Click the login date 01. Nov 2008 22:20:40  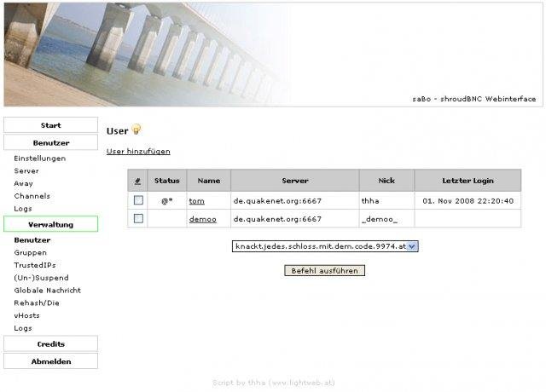pos(468,201)
